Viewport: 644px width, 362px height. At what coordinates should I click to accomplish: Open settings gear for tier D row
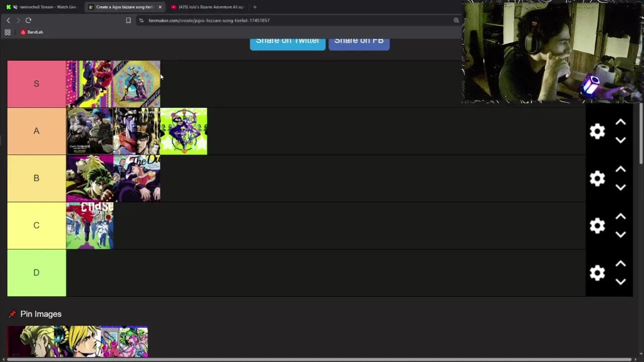point(597,273)
